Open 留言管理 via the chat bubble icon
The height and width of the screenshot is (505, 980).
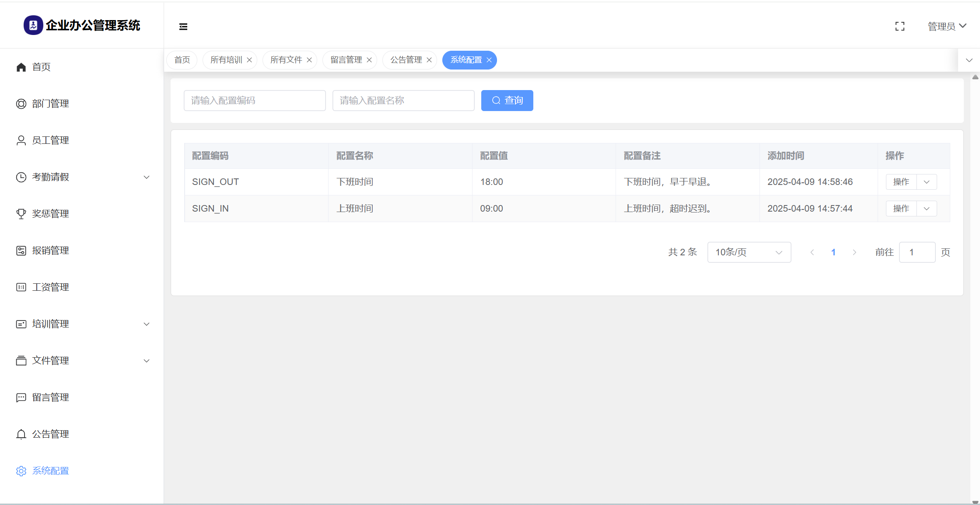point(21,397)
